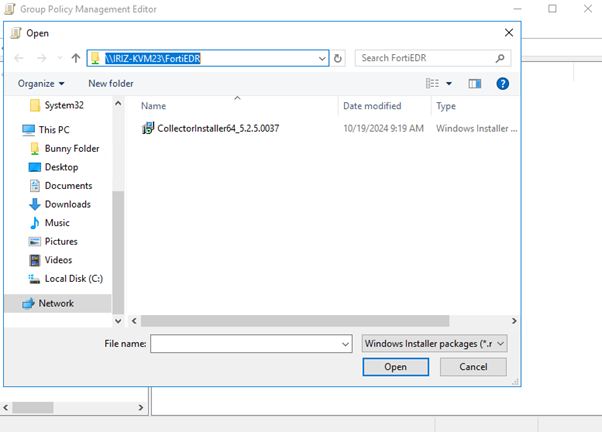Open the Organize menu
602x432 pixels.
click(x=41, y=84)
